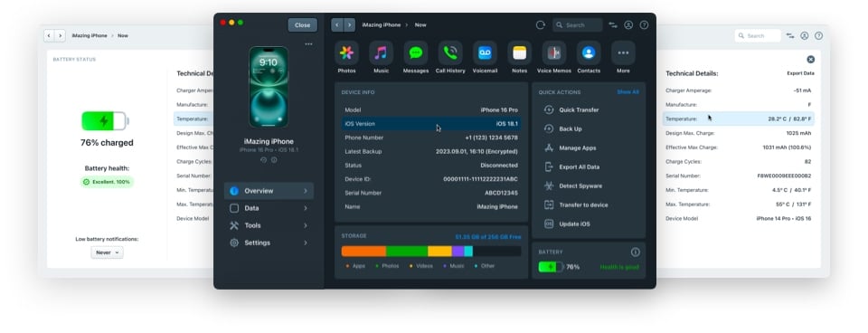Focus the Search field in the dark window

(578, 25)
